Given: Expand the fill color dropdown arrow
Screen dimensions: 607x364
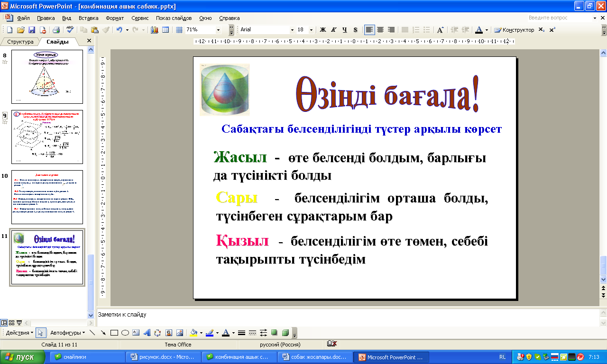Looking at the screenshot, I should (x=201, y=333).
